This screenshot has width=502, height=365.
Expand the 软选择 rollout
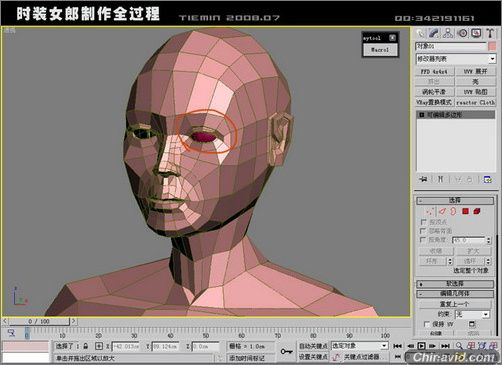[x=455, y=284]
